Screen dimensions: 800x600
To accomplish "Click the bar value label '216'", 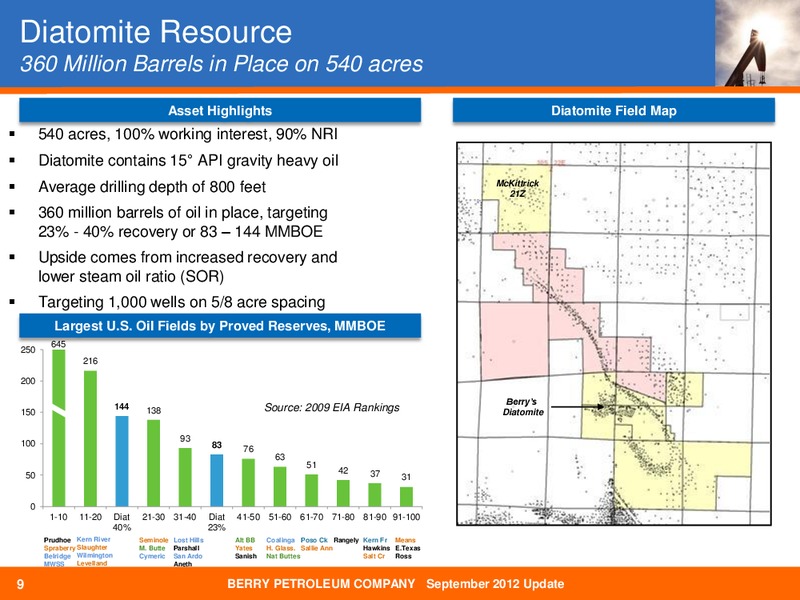I will 90,361.
